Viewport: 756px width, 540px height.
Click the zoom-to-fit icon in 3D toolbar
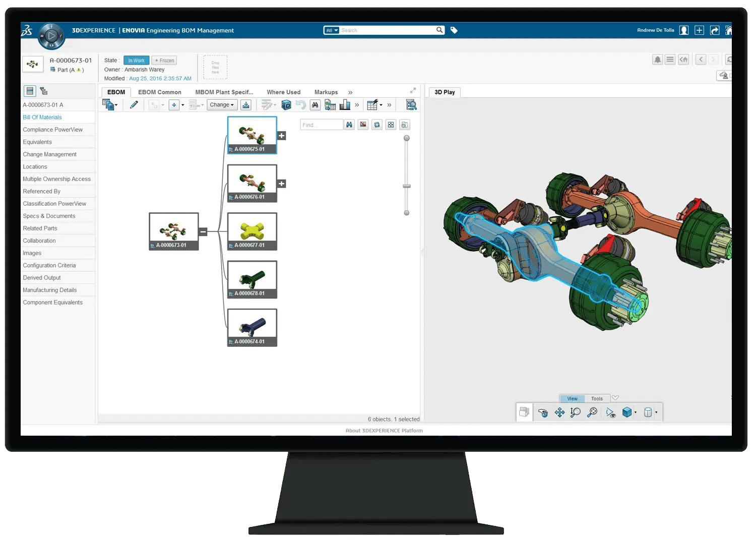(x=592, y=412)
